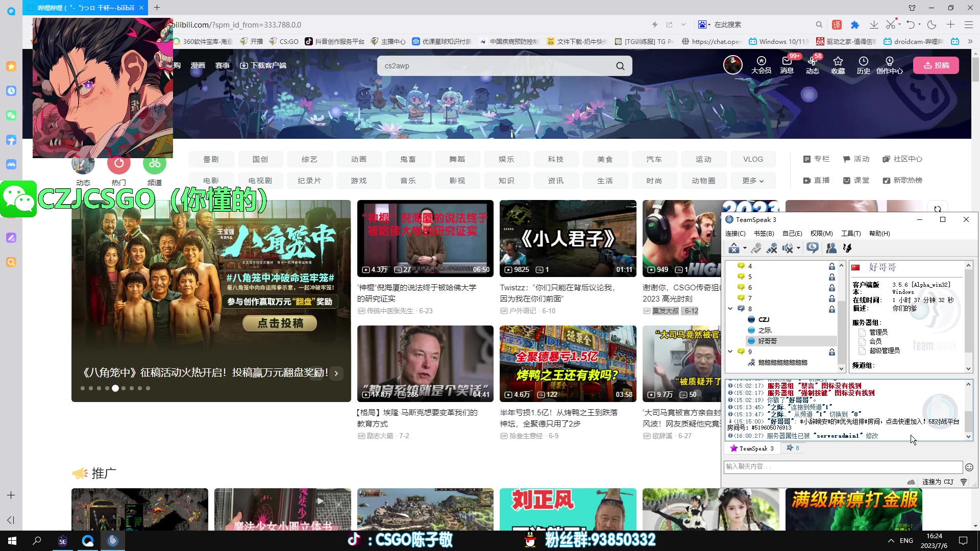Screen dimensions: 980x551
Task: Open bilibili 创作中心 creator center icon
Action: pos(889,65)
